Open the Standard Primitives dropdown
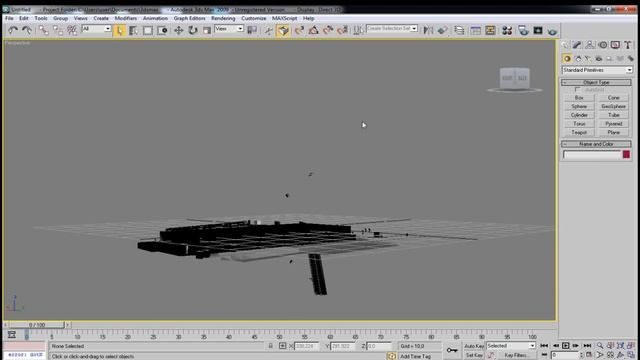The image size is (640, 360). [597, 70]
